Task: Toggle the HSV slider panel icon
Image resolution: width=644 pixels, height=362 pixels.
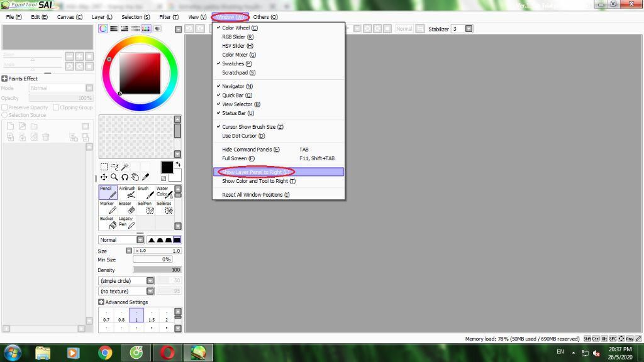Action: point(125,28)
